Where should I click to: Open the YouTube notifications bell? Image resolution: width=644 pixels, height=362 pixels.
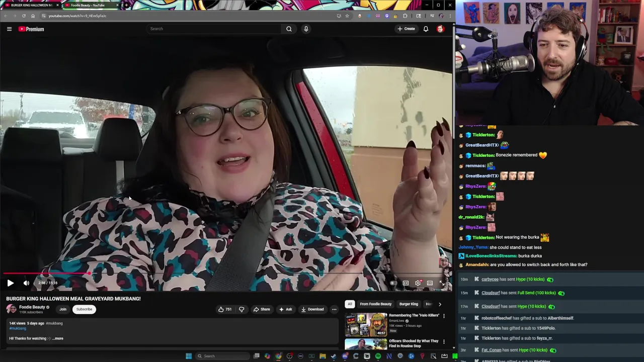point(426,29)
